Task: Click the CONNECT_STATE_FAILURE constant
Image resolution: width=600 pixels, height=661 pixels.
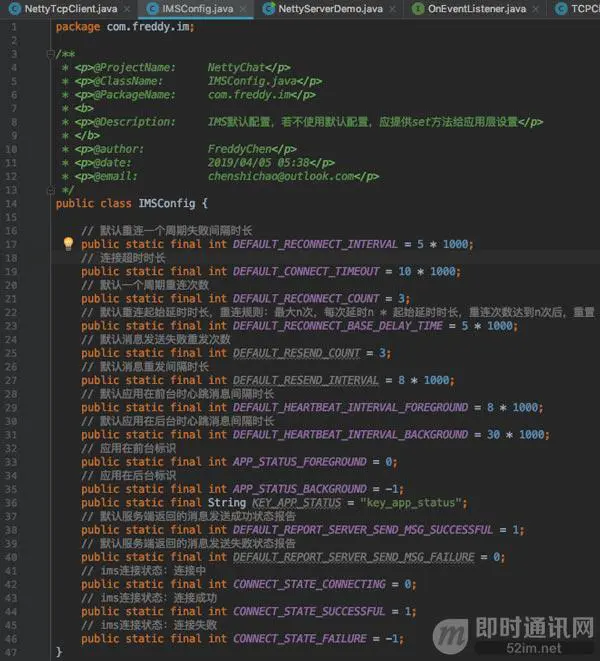Action: point(299,638)
